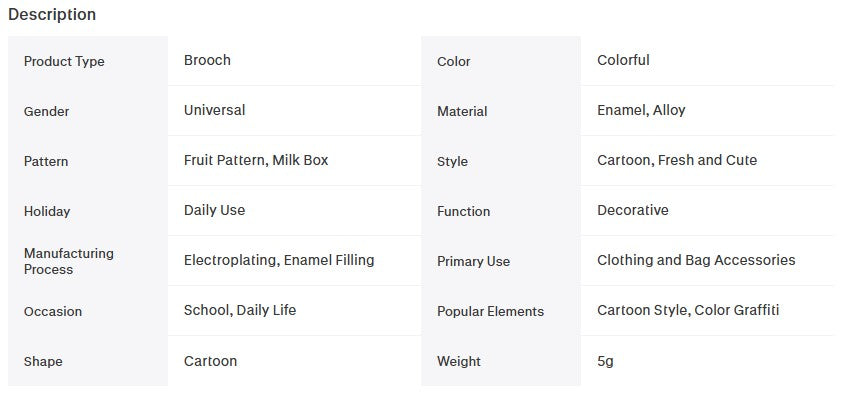The width and height of the screenshot is (848, 401).
Task: Click the Enamel, Alloy value
Action: (641, 110)
